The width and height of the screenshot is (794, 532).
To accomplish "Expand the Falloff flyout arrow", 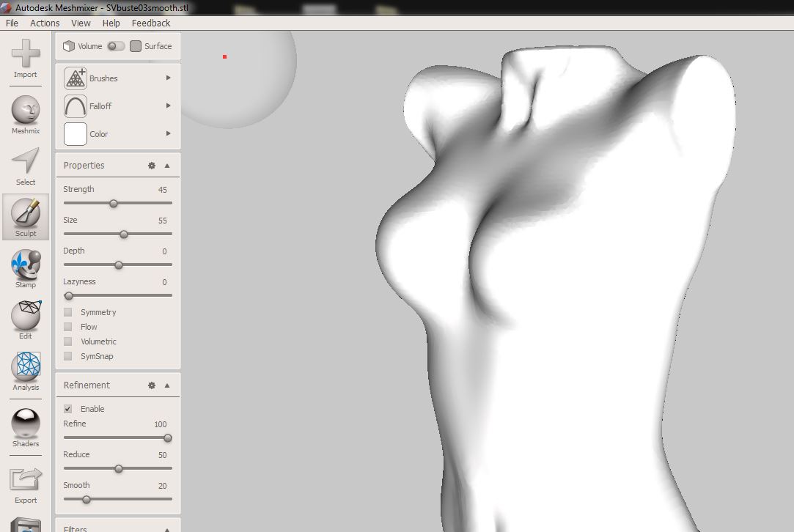I will [168, 106].
